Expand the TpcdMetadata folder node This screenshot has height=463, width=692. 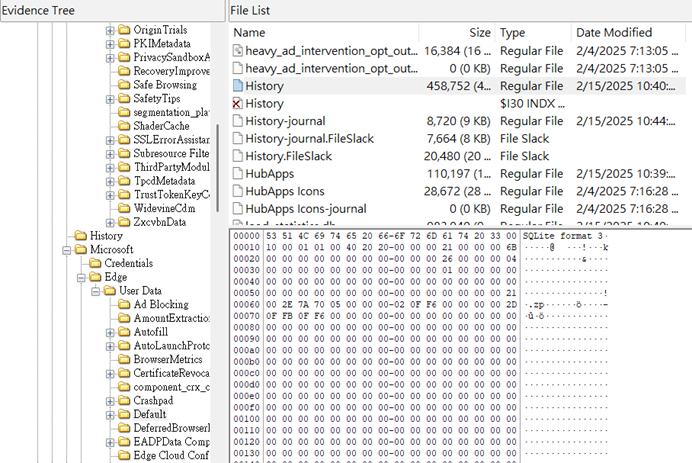point(110,181)
